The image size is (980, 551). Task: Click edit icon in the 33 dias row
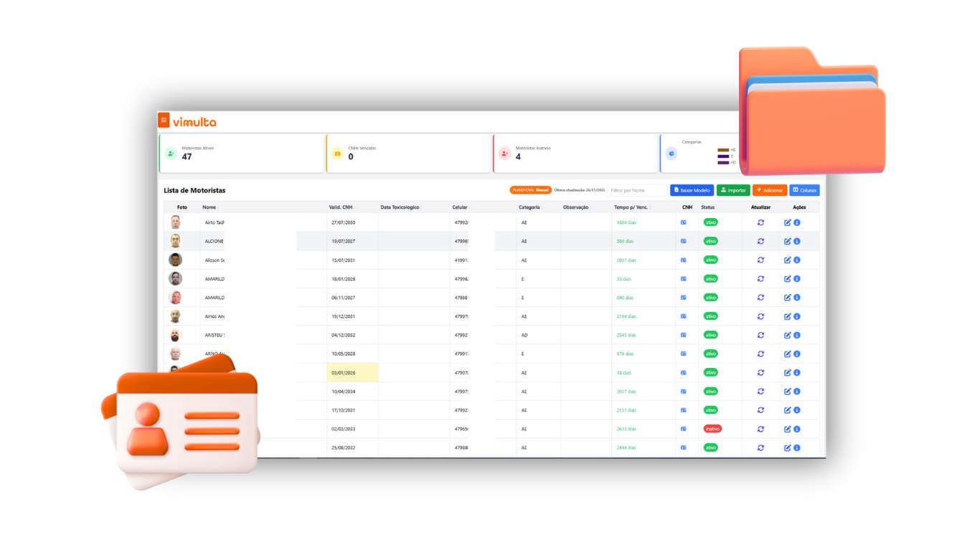(787, 278)
